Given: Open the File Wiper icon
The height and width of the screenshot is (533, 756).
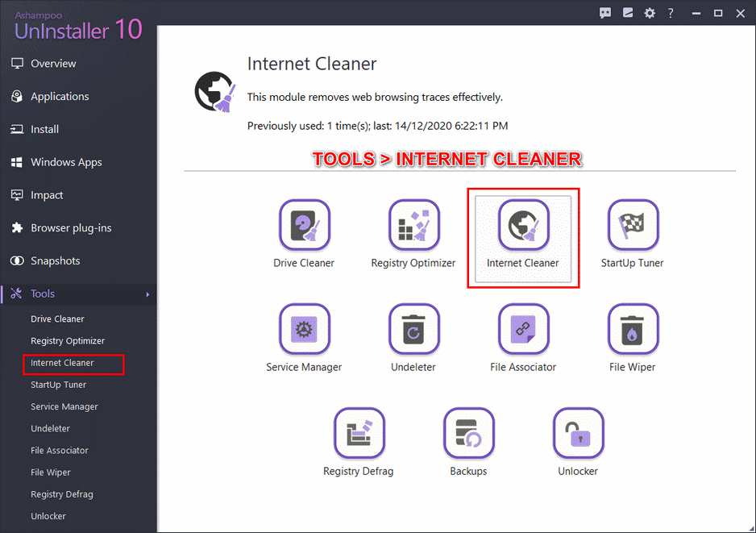Looking at the screenshot, I should tap(633, 329).
